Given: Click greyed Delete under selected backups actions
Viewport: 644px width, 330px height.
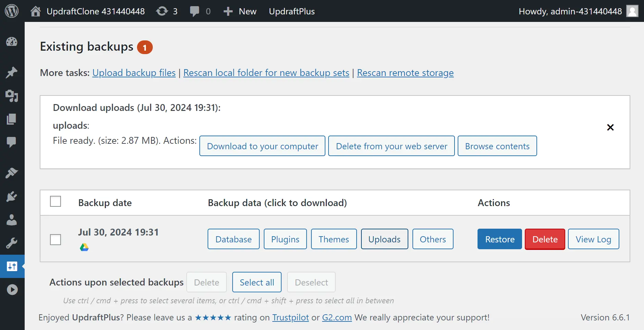Looking at the screenshot, I should (207, 282).
